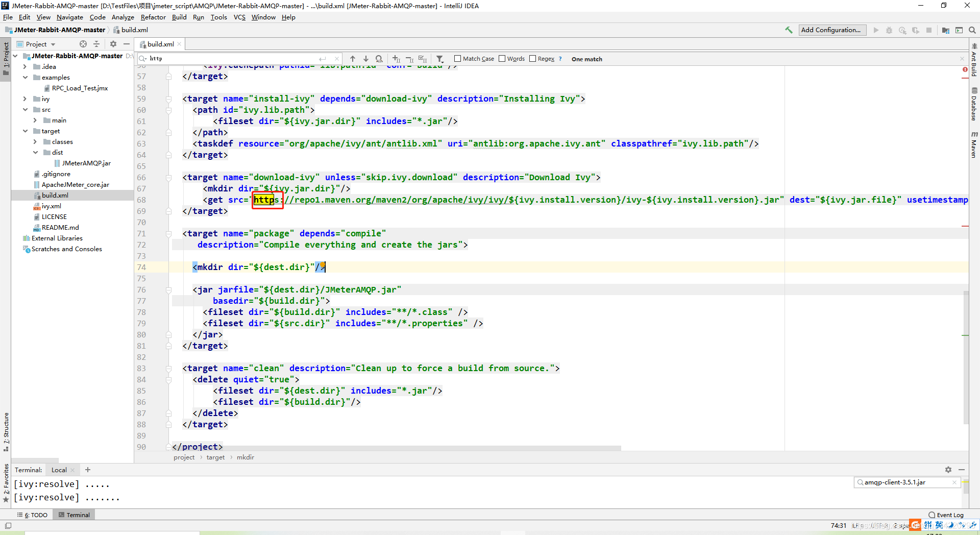
Task: Clear the http search field text
Action: tap(336, 59)
